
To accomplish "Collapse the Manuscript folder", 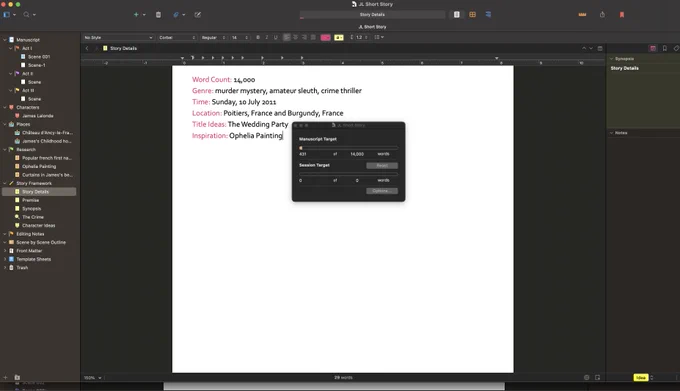I will pos(5,40).
